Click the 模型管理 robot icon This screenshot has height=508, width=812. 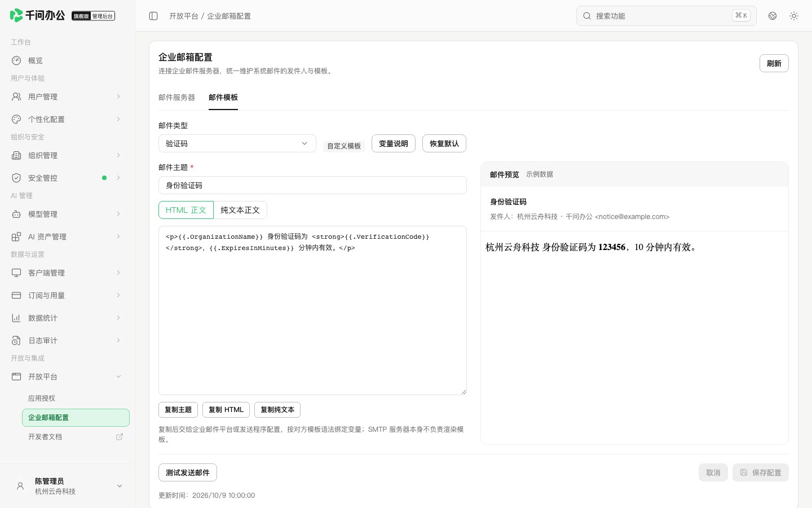coord(16,214)
